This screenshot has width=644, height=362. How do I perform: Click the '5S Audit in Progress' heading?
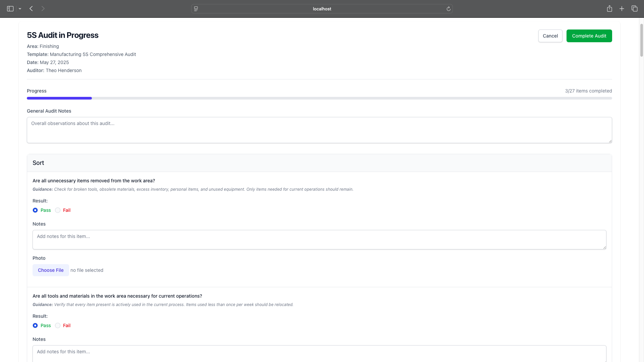tap(62, 35)
